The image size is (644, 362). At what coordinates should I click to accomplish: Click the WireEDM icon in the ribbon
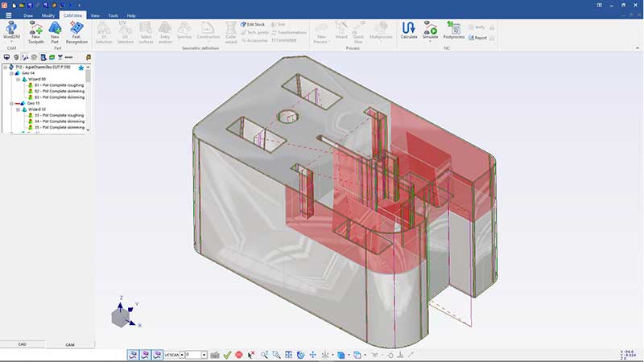[x=11, y=31]
